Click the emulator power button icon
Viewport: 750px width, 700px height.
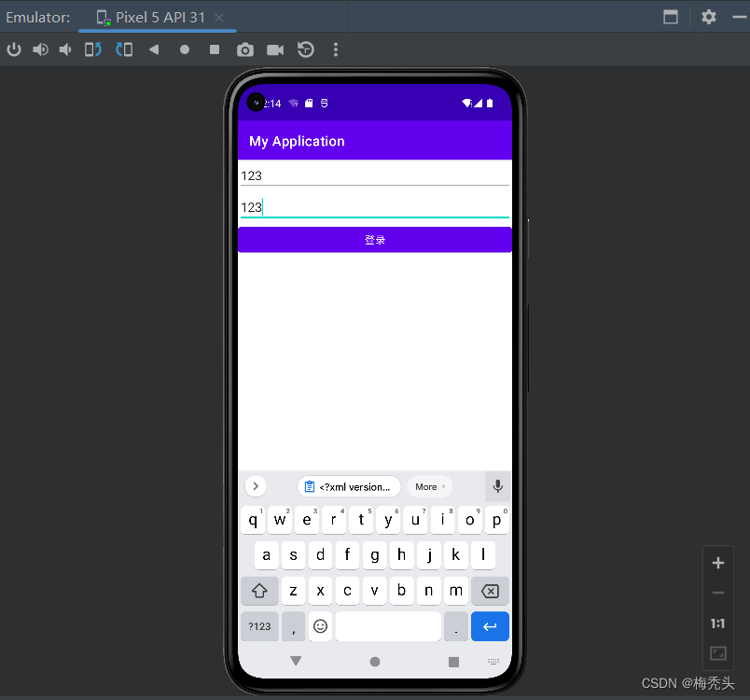pyautogui.click(x=14, y=49)
